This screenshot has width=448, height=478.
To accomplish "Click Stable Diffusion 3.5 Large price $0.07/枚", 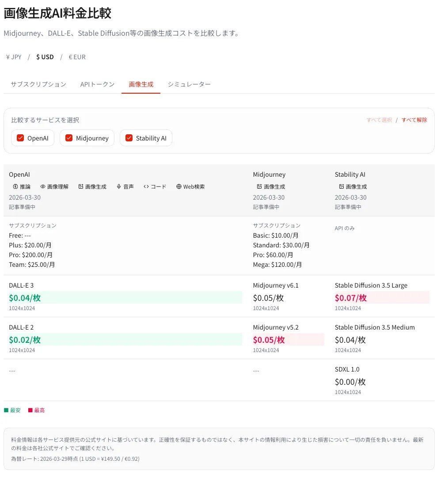I will click(x=351, y=298).
